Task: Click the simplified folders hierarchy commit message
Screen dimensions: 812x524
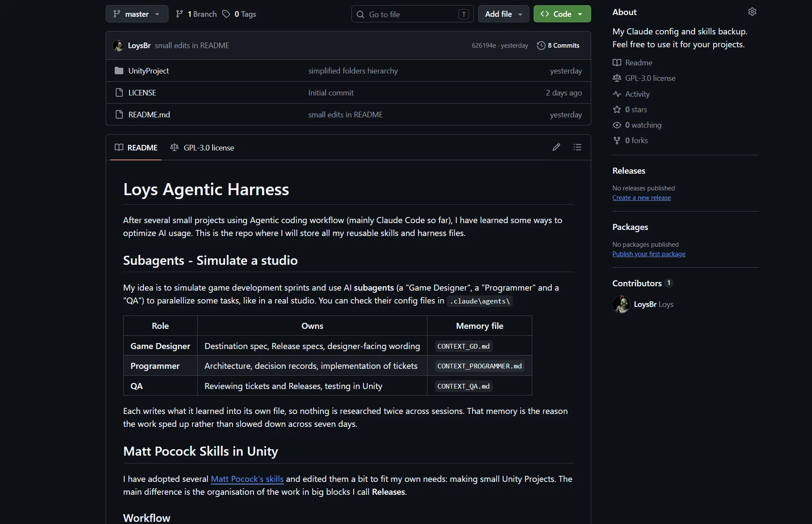Action: [x=353, y=71]
